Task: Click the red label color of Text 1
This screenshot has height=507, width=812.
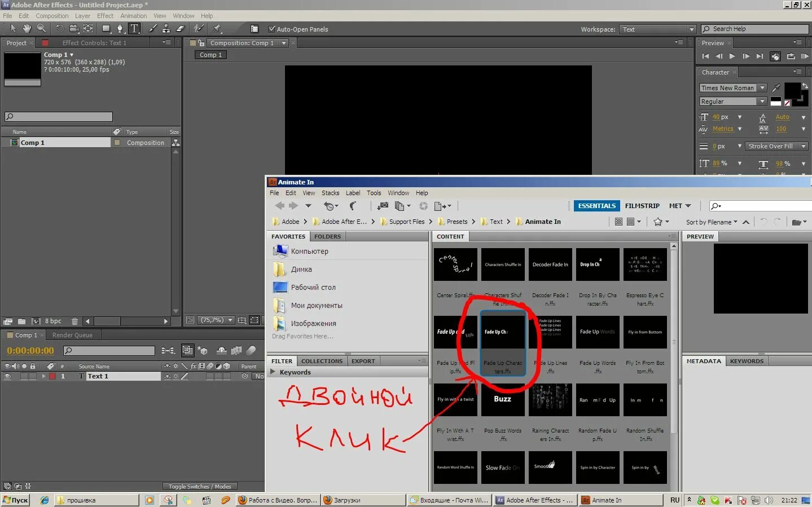Action: 52,376
